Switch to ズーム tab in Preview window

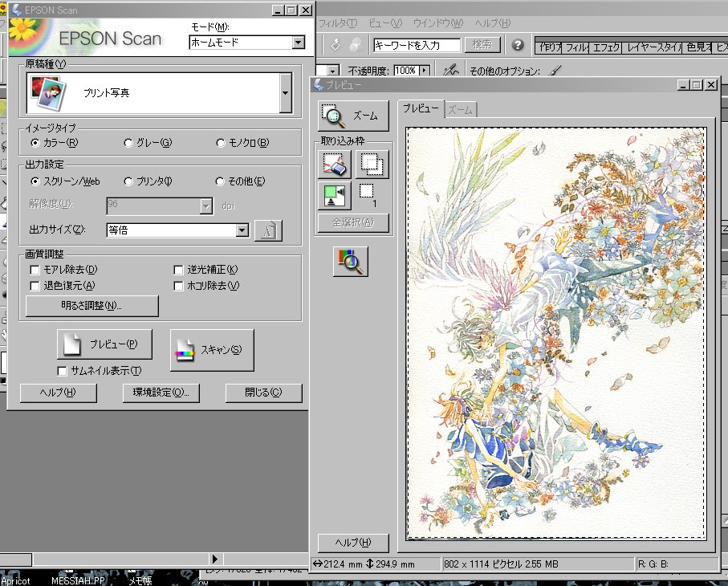pyautogui.click(x=460, y=110)
